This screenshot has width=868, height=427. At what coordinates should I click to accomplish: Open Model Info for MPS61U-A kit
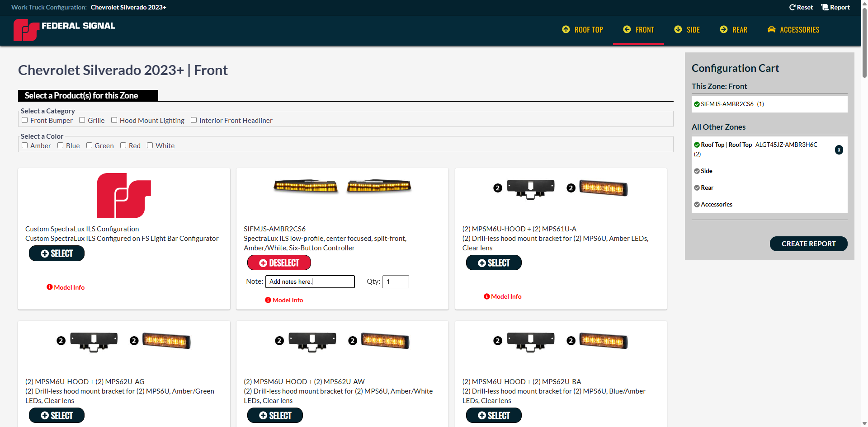pyautogui.click(x=503, y=296)
